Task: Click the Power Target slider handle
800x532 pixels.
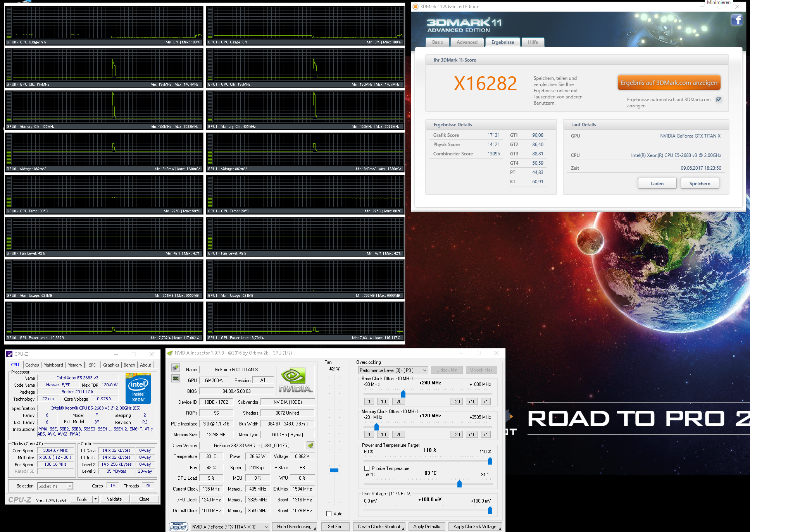Action: click(490, 461)
